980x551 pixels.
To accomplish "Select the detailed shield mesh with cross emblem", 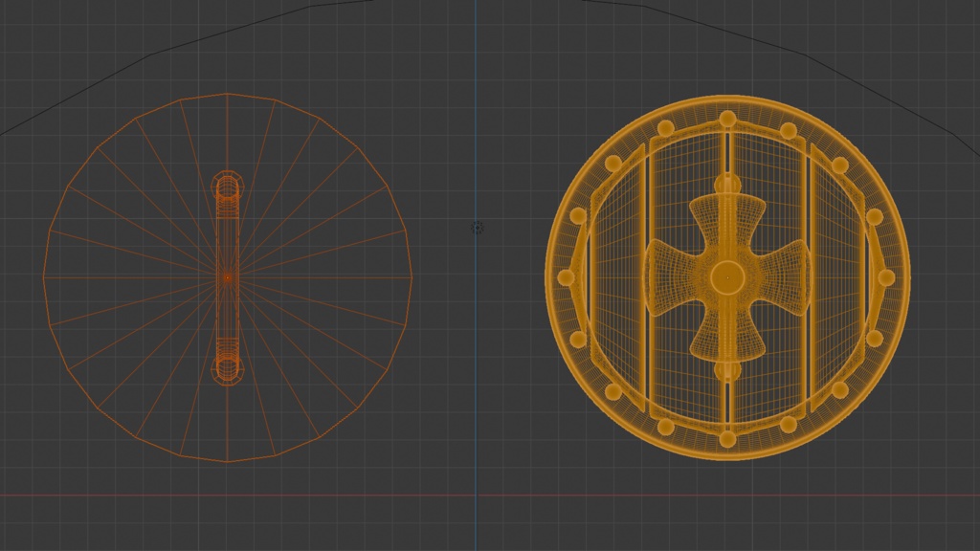I will (x=727, y=277).
